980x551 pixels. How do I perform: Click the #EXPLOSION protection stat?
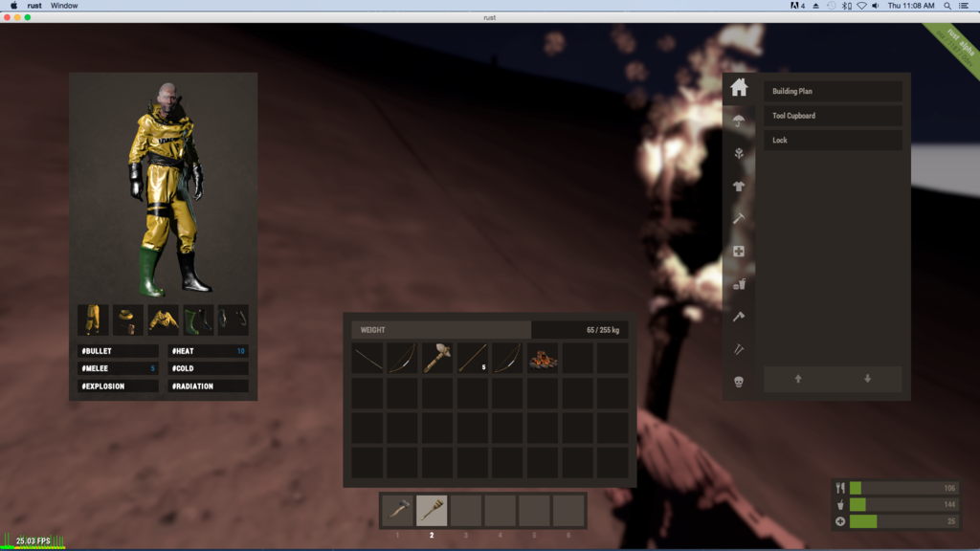pos(118,386)
